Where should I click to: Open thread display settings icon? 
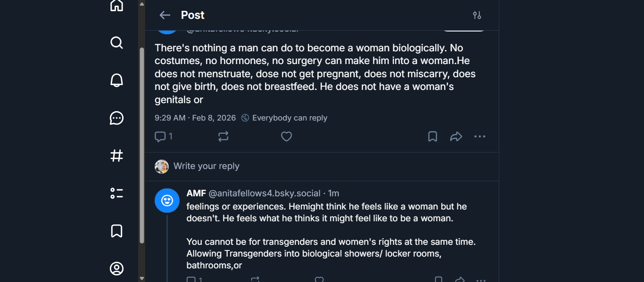(x=477, y=15)
